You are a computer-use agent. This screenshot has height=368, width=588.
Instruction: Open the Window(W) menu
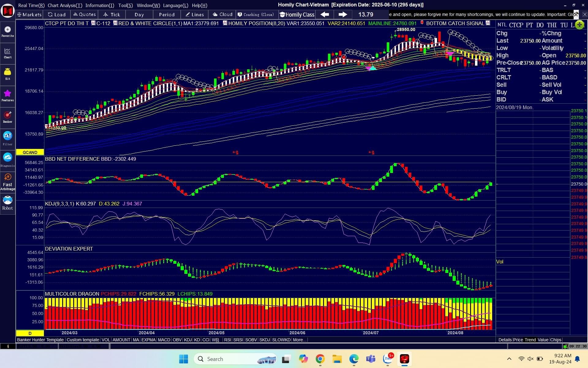point(148,5)
